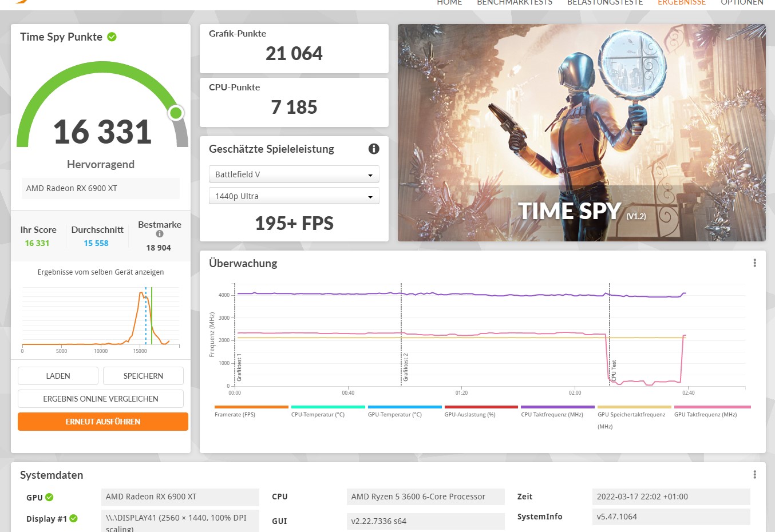The height and width of the screenshot is (532, 775).
Task: Click the SPEICHERN button
Action: point(143,376)
